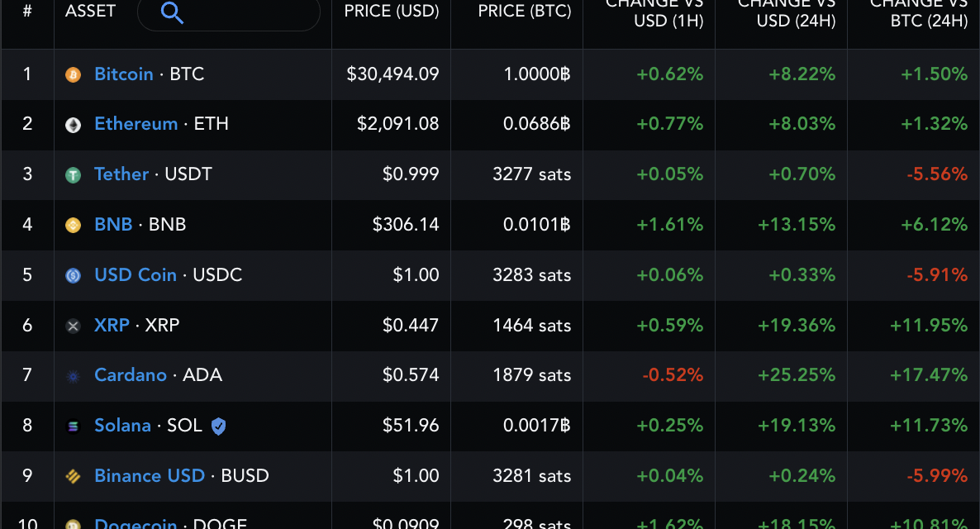The image size is (980, 529).
Task: Click the BNB coin icon
Action: pyautogui.click(x=73, y=224)
